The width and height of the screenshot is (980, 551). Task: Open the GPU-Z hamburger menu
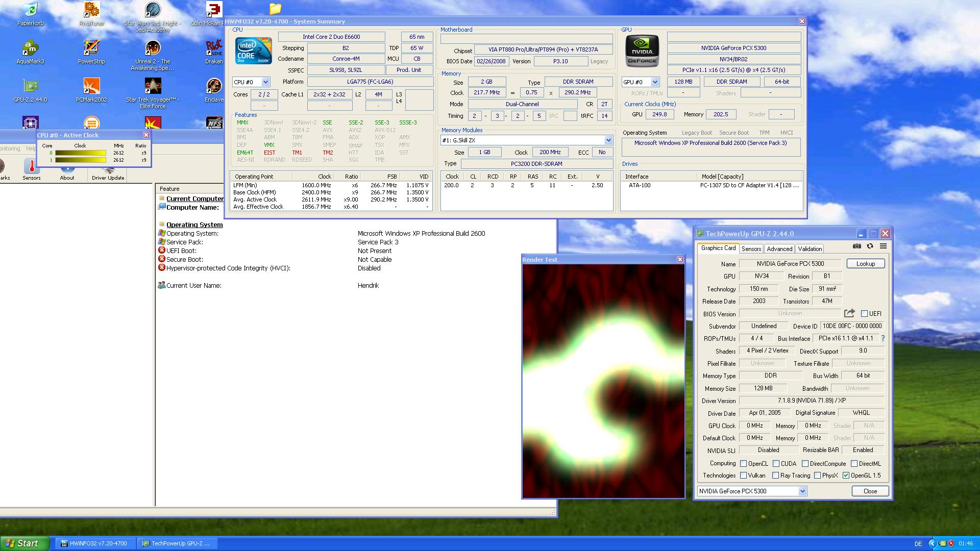click(883, 246)
